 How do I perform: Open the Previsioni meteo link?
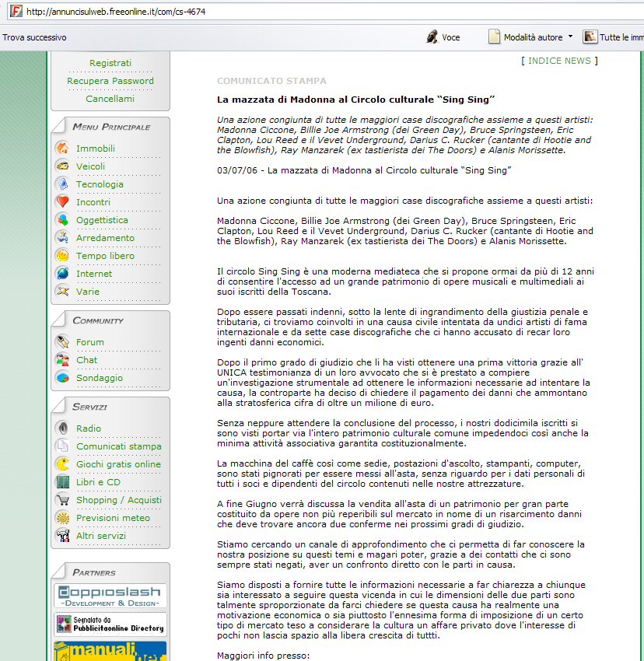[x=113, y=518]
